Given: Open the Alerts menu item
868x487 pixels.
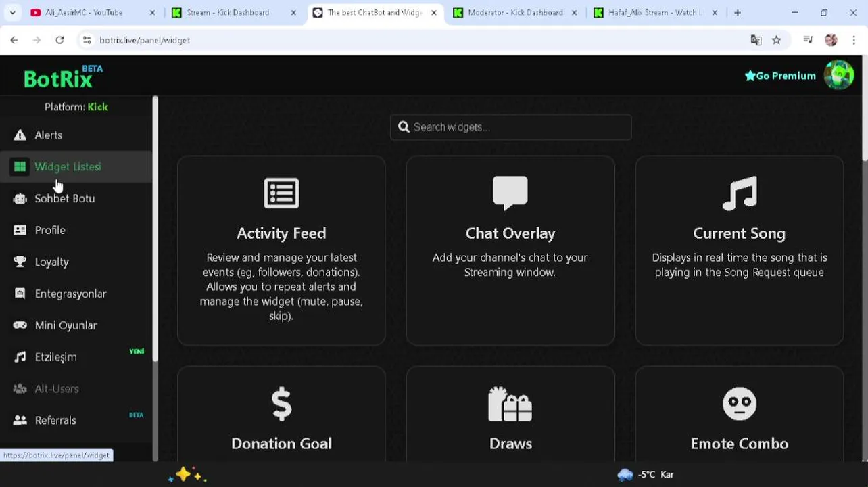Looking at the screenshot, I should point(76,135).
